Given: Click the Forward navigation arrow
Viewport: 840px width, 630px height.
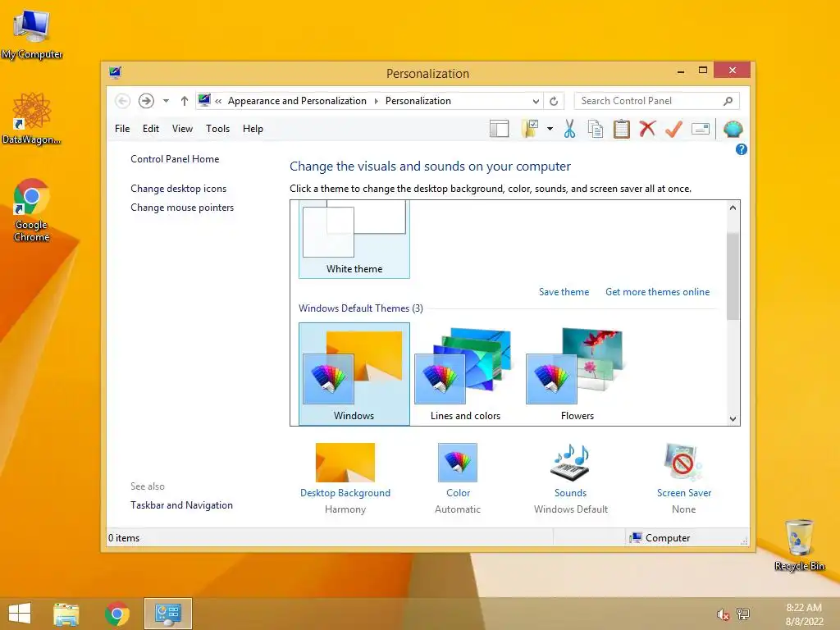Looking at the screenshot, I should coord(146,101).
